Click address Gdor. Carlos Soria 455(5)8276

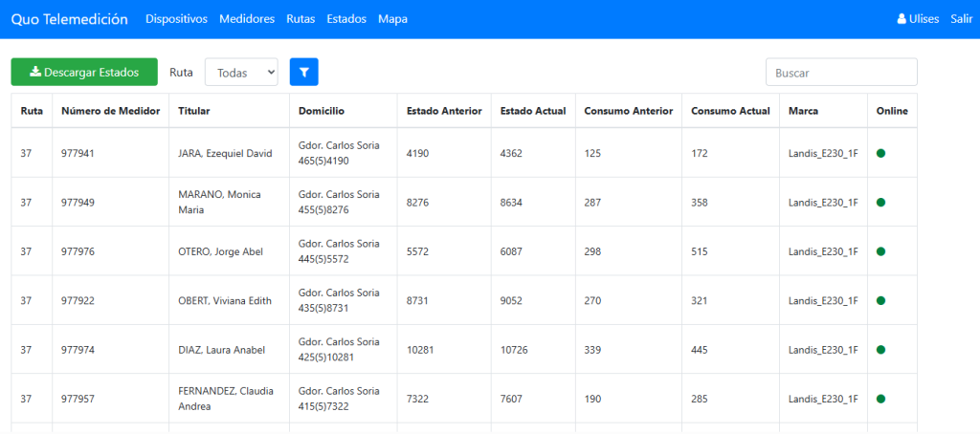[x=339, y=203]
